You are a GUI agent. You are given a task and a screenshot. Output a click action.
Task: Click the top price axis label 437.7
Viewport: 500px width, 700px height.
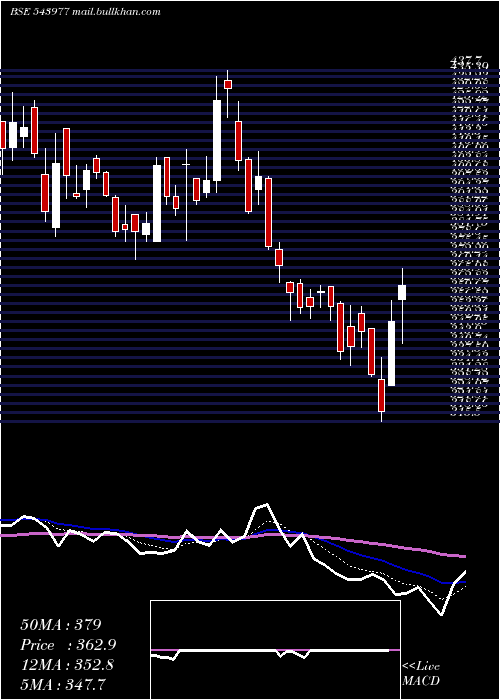click(x=466, y=59)
